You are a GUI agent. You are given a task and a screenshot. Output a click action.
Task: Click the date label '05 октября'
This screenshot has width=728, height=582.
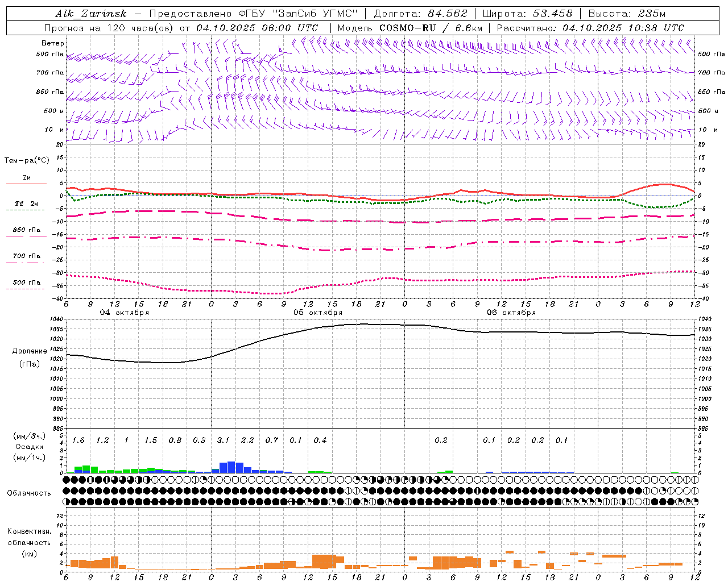[x=318, y=313]
